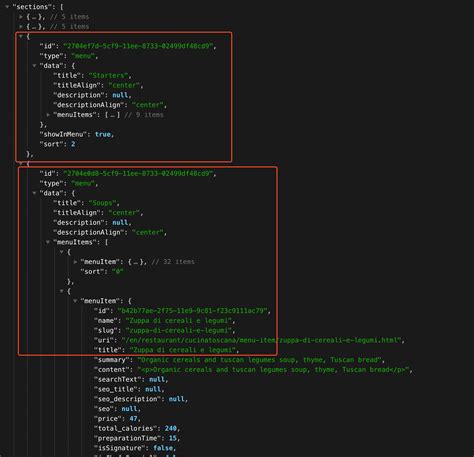Screen dimensions: 474x457
Task: Click "descriptionAlign" line in Starters data
Action: click(110, 105)
